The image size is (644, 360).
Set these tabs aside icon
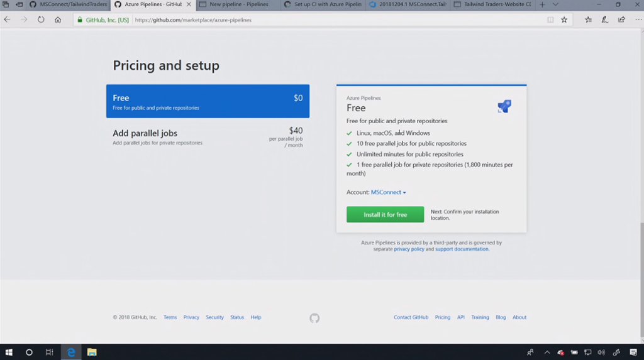tap(19, 4)
